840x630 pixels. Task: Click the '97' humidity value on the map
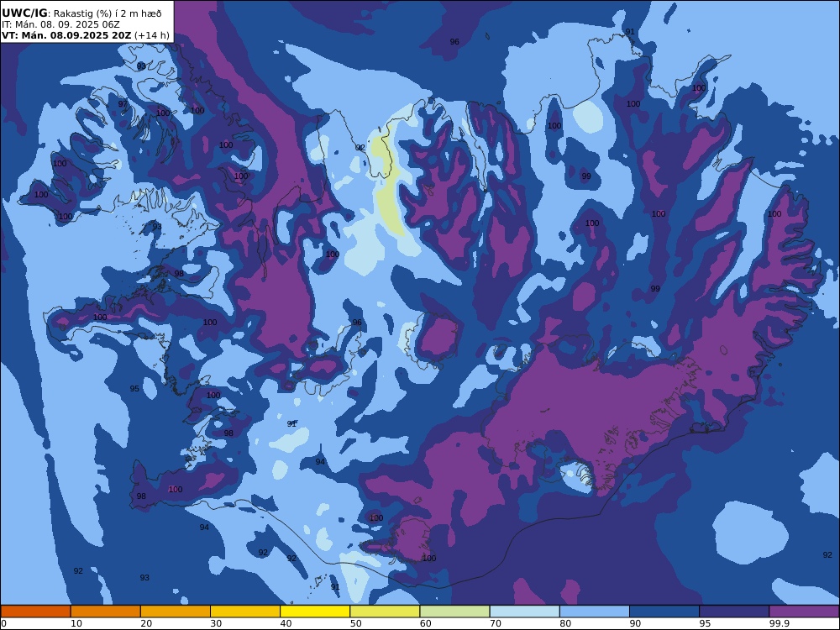coord(123,104)
